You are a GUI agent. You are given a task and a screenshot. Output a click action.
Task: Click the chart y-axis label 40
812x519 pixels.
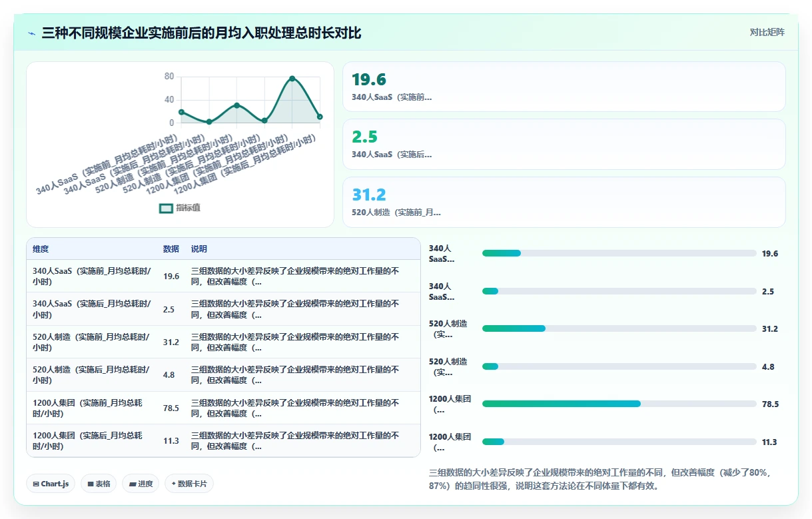169,100
